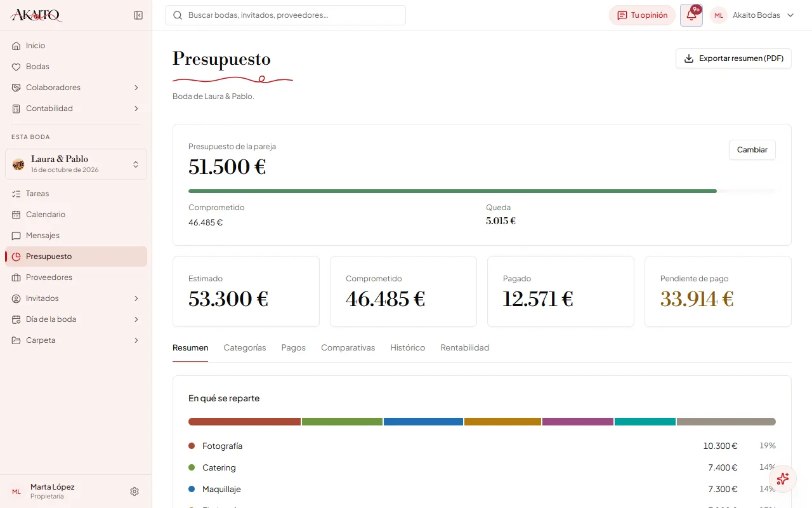This screenshot has height=508, width=812.
Task: Click the Bodas heart icon
Action: click(16, 67)
